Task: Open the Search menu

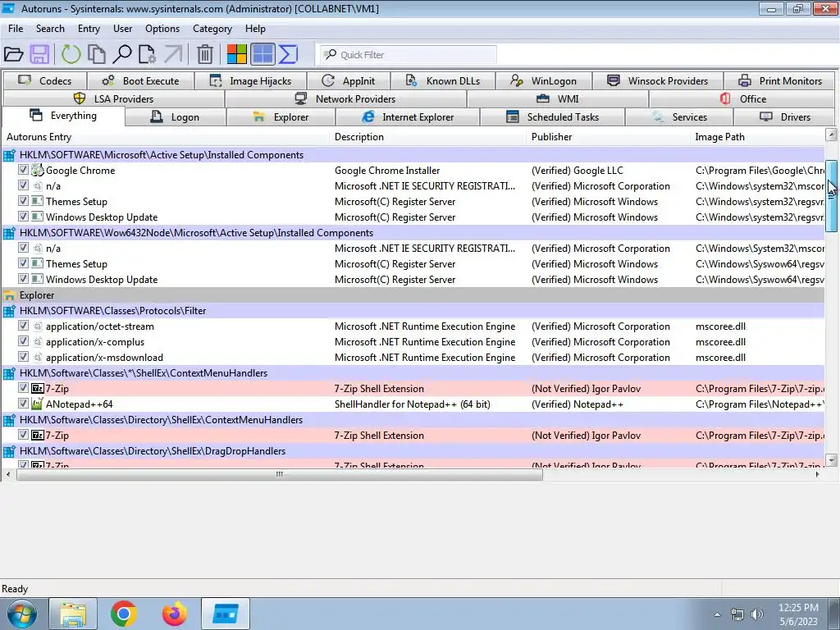Action: (x=50, y=29)
